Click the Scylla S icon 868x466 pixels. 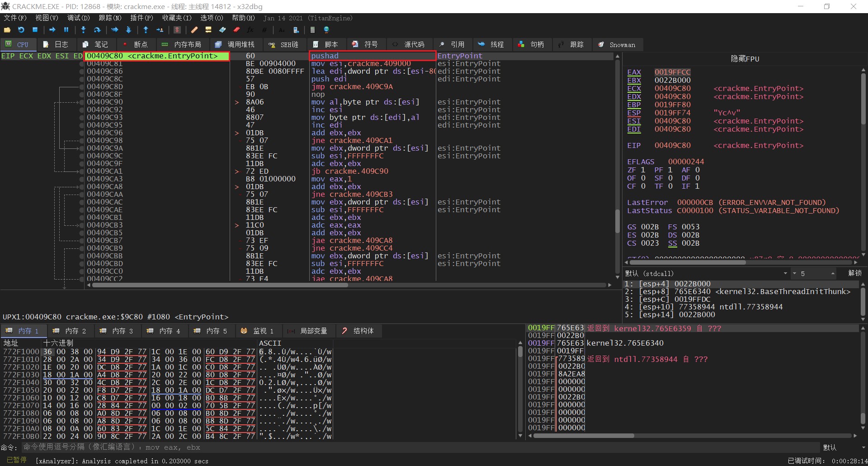pos(177,30)
